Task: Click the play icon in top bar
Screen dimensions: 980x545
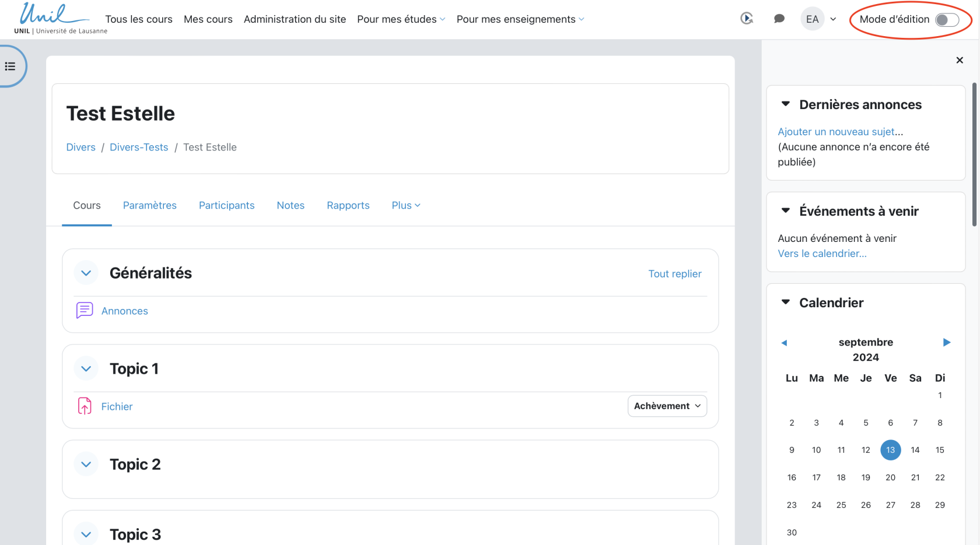Action: click(747, 19)
